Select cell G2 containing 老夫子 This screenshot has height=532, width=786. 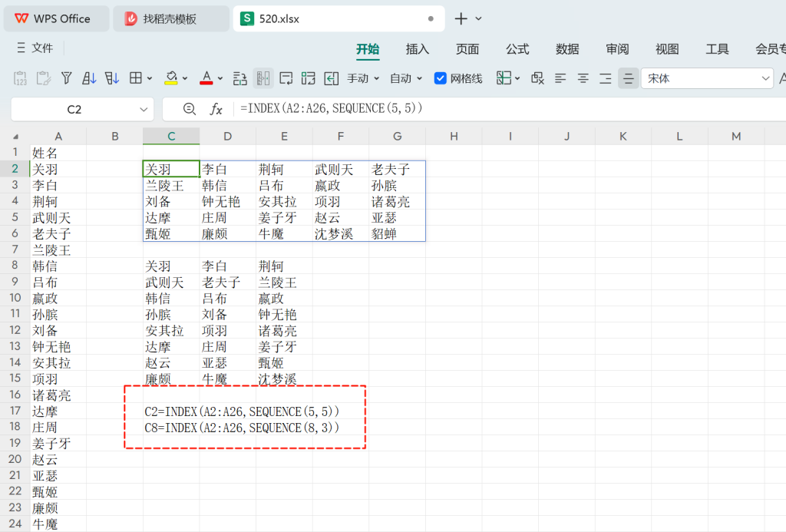[x=397, y=169]
